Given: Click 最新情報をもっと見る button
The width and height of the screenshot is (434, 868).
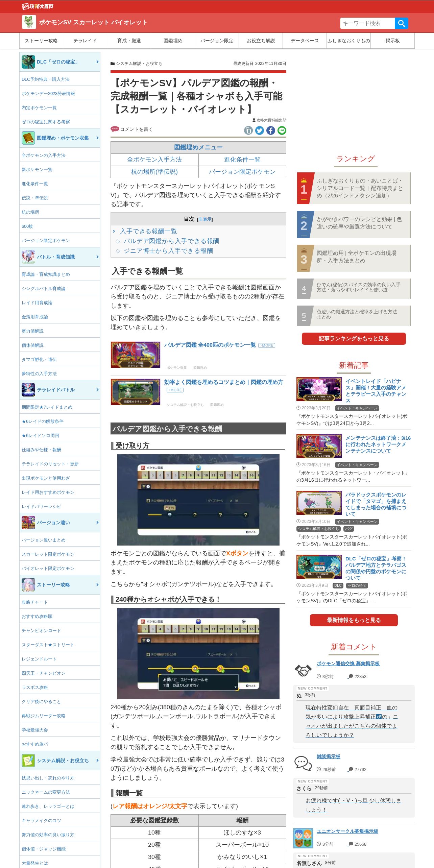Looking at the screenshot, I should (354, 620).
